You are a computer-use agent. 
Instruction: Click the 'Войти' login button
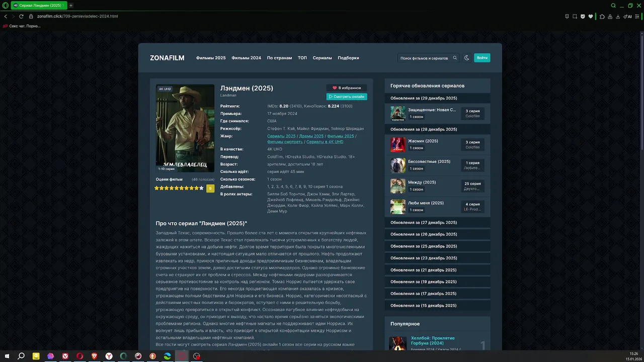[482, 58]
